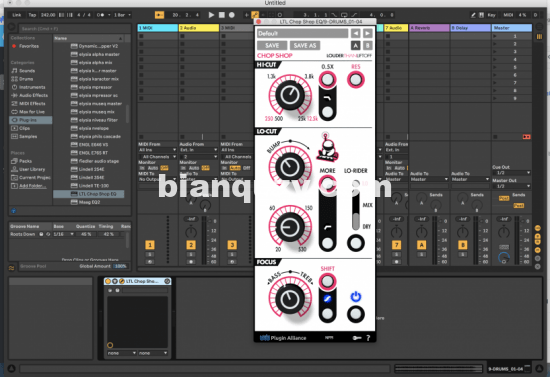Go to the previous preset with left arrow
The height and width of the screenshot is (377, 550).
[355, 33]
